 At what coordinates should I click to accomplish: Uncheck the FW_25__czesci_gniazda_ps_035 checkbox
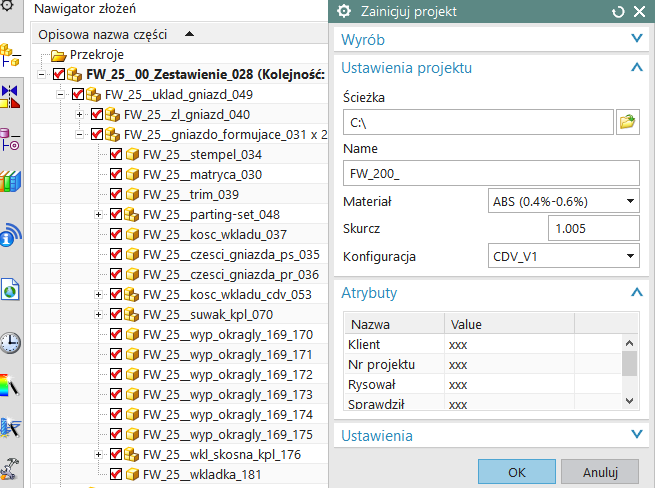(116, 254)
